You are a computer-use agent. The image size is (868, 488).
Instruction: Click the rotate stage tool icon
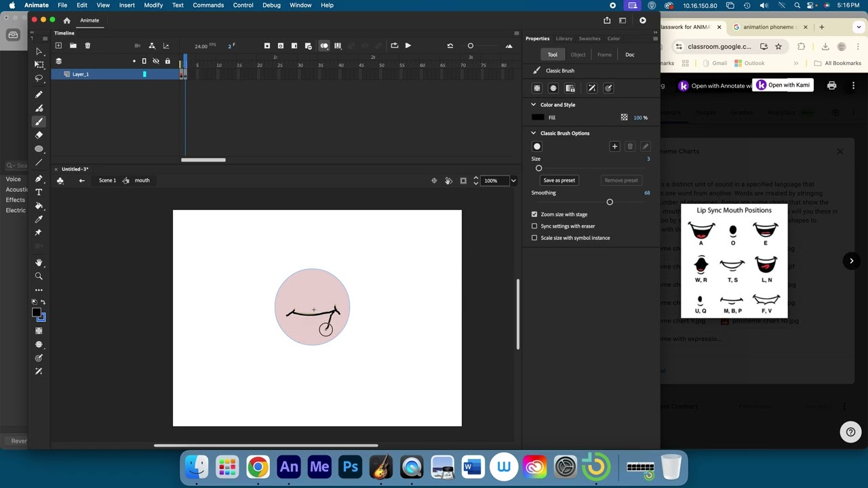click(448, 180)
